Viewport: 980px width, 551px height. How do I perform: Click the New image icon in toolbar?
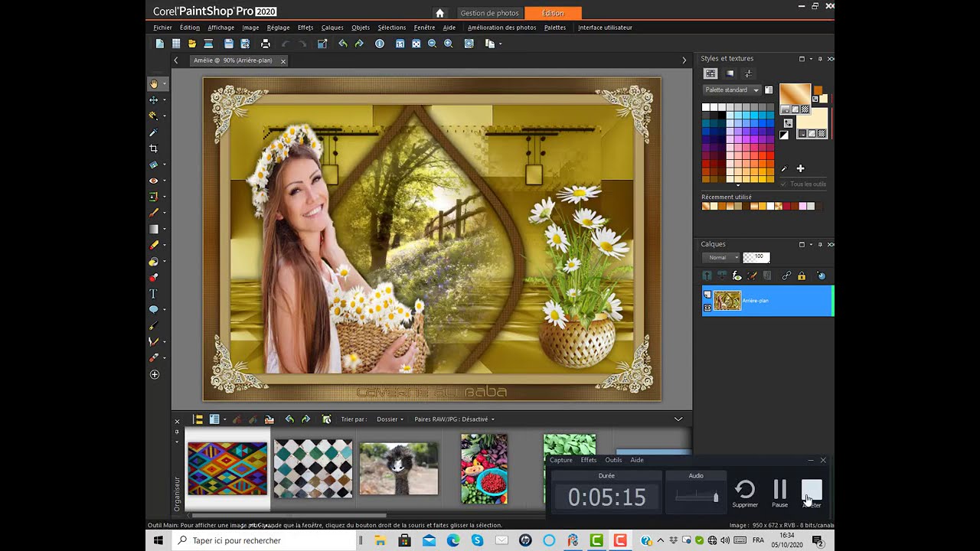[160, 44]
